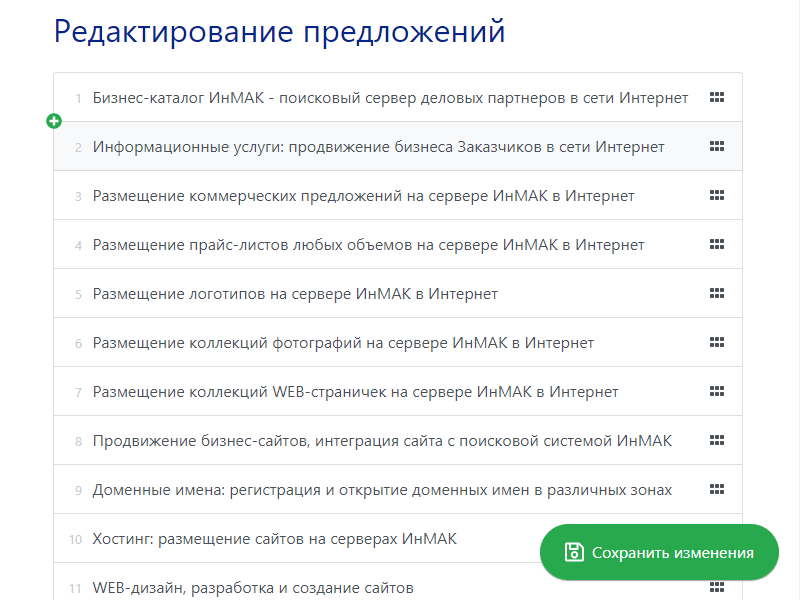Click the grid handle icon on row 1

point(716,98)
